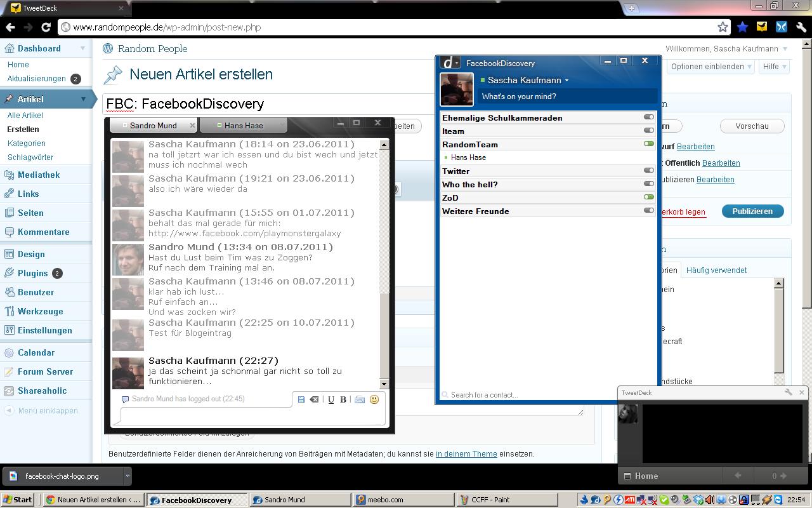Toggle underline formatting in chat
812x508 pixels.
coord(331,399)
